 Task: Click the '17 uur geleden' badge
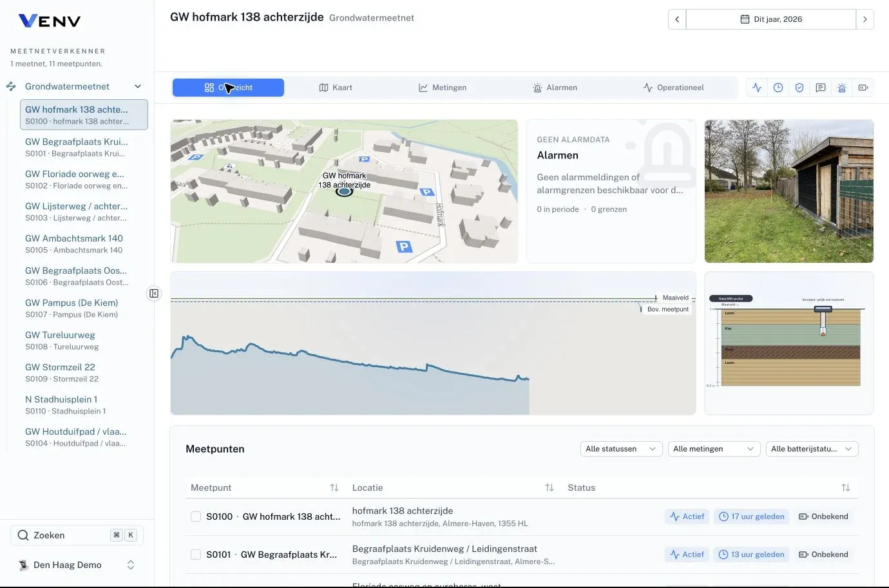(751, 517)
